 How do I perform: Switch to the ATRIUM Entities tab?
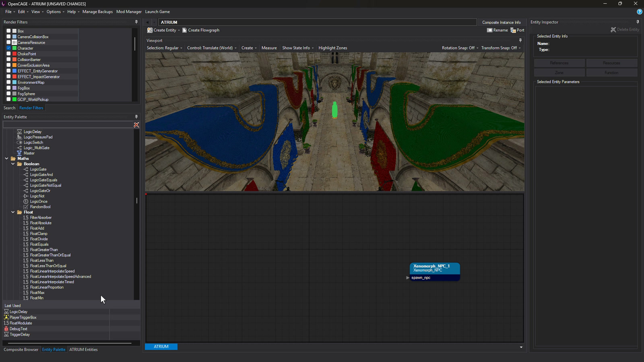coord(83,350)
